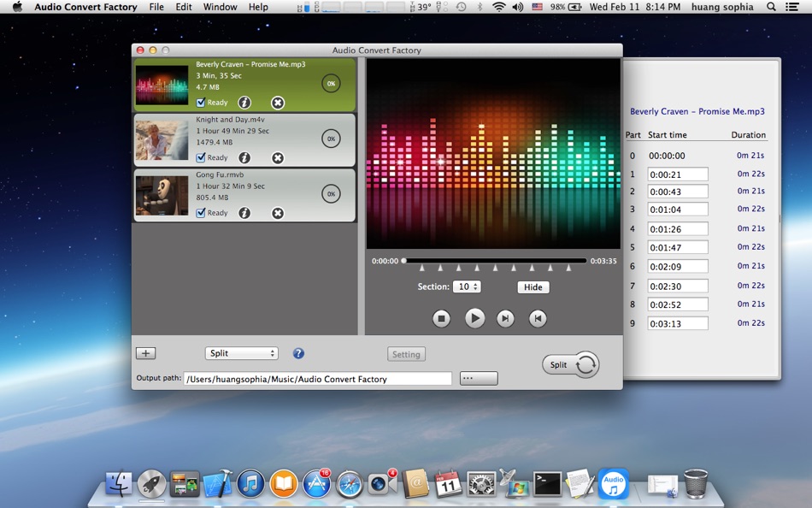Edit part 1 start time 0:00:21
Image resolution: width=812 pixels, height=508 pixels.
[x=677, y=174]
